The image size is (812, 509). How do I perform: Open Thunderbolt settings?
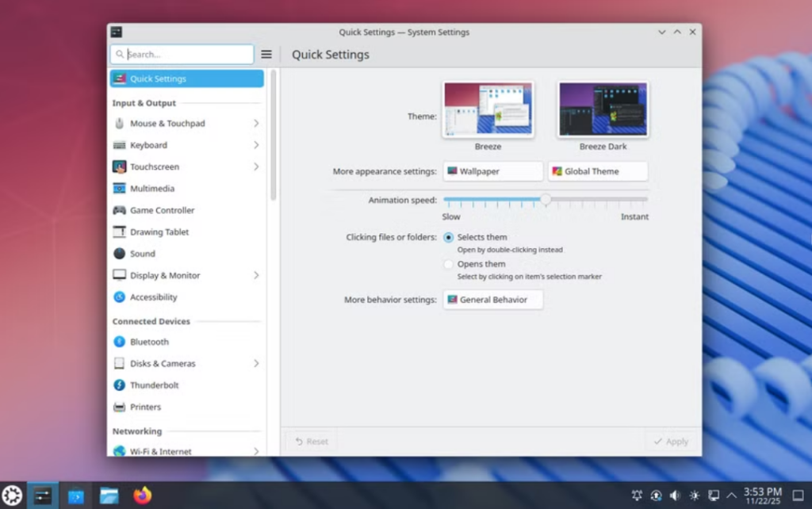(x=155, y=385)
